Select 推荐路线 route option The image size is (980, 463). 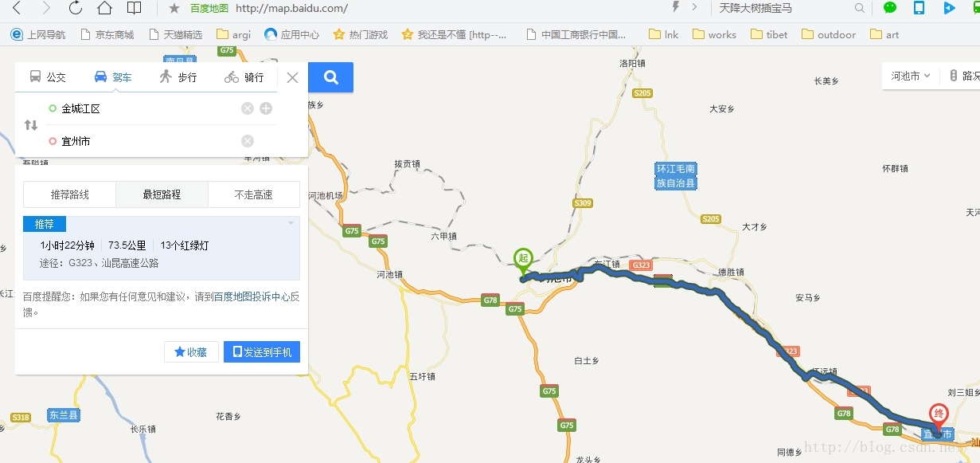70,194
